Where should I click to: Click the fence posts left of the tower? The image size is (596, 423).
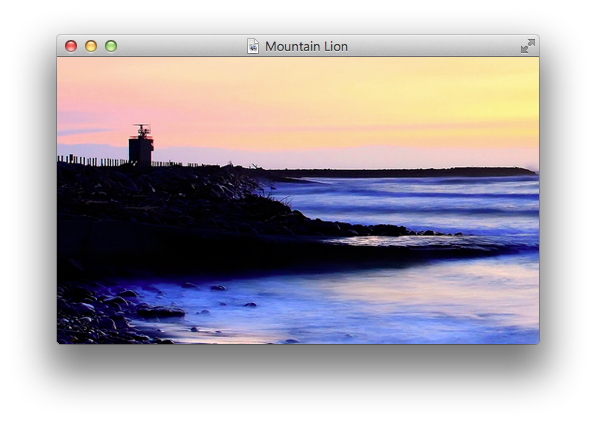[92, 161]
